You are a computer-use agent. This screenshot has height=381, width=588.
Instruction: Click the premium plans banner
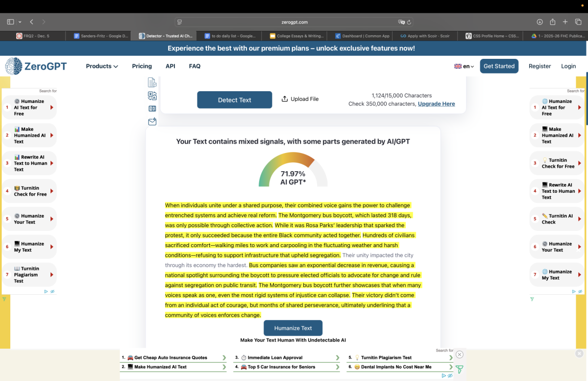pos(291,48)
